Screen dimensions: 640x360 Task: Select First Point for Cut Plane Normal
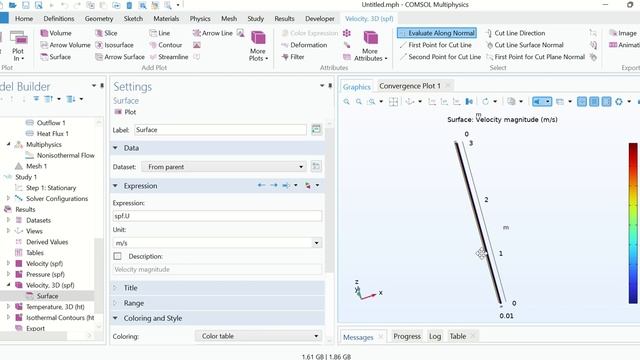tap(536, 57)
